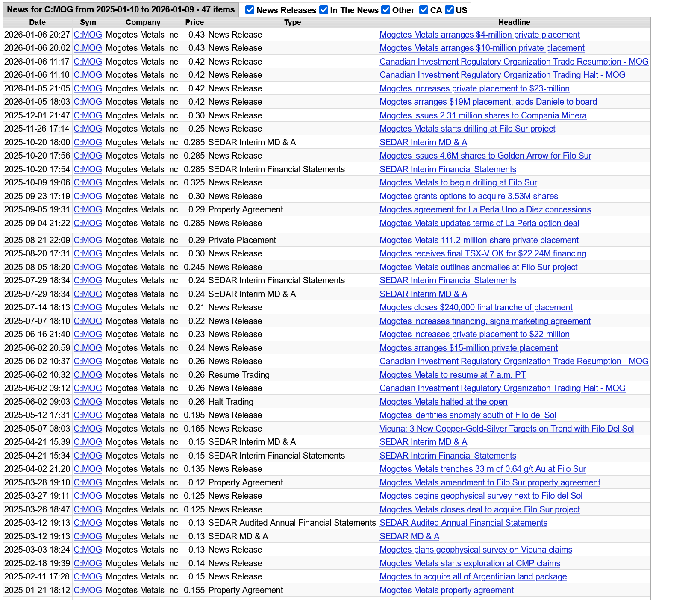
Task: Open SEDAR Interim Financial Statements headline from 2025-10-20
Action: [x=448, y=169]
